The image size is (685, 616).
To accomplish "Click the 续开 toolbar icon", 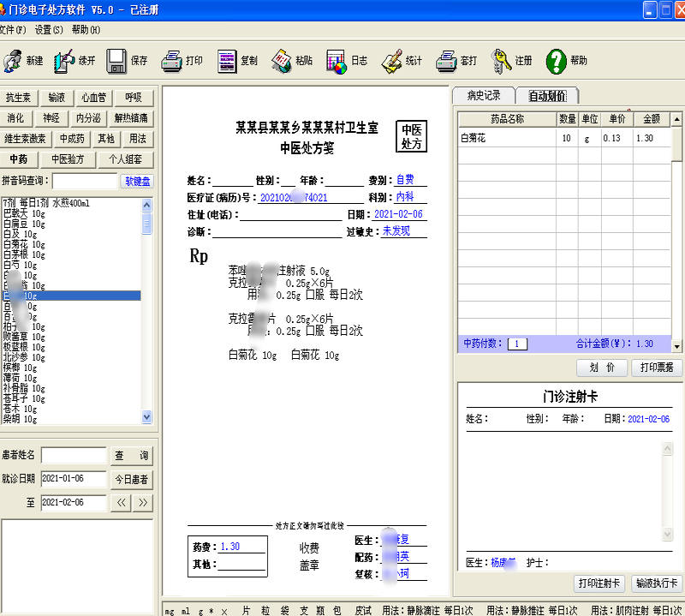I will click(65, 61).
